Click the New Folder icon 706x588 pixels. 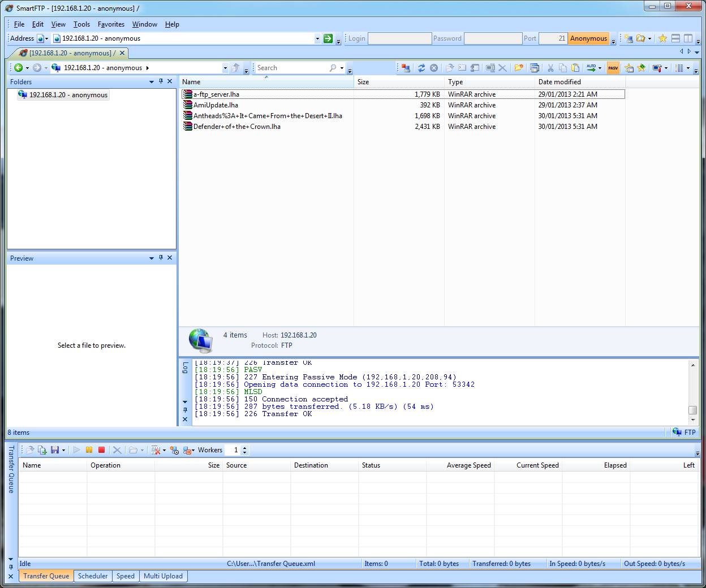tap(519, 68)
